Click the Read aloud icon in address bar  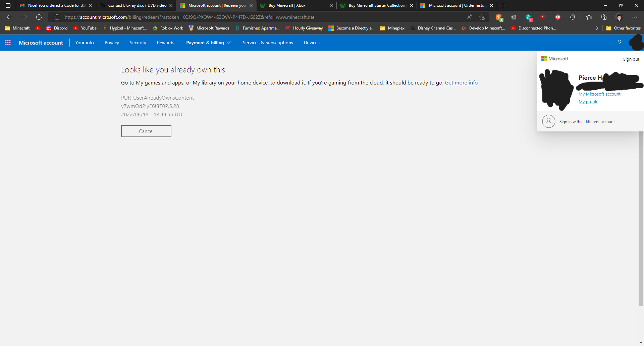470,17
